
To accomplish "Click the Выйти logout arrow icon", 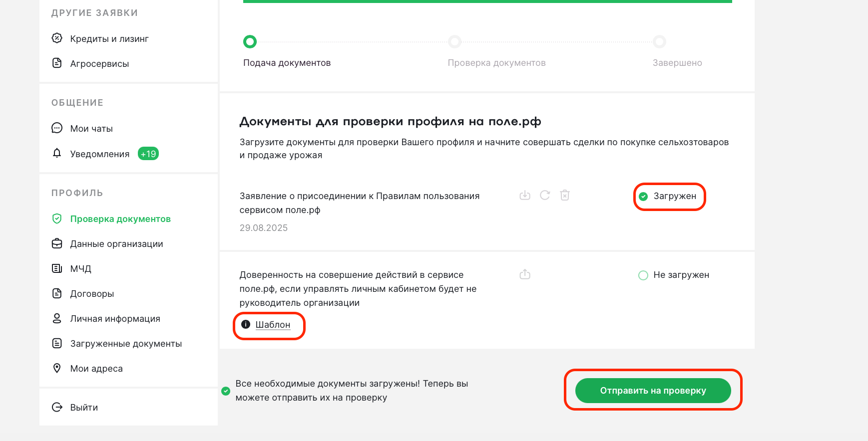I will 57,407.
